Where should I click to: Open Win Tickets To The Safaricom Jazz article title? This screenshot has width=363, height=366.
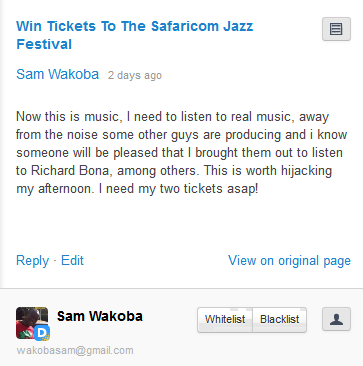pos(135,35)
